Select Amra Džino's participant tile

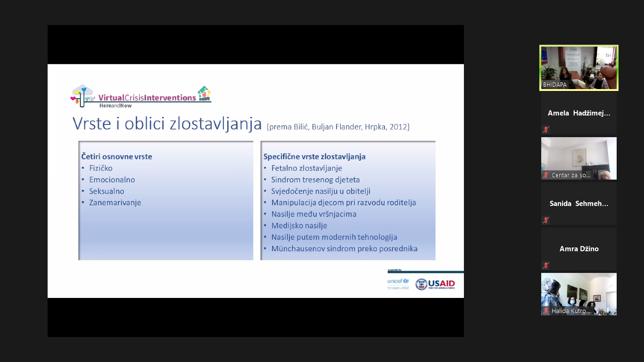578,249
